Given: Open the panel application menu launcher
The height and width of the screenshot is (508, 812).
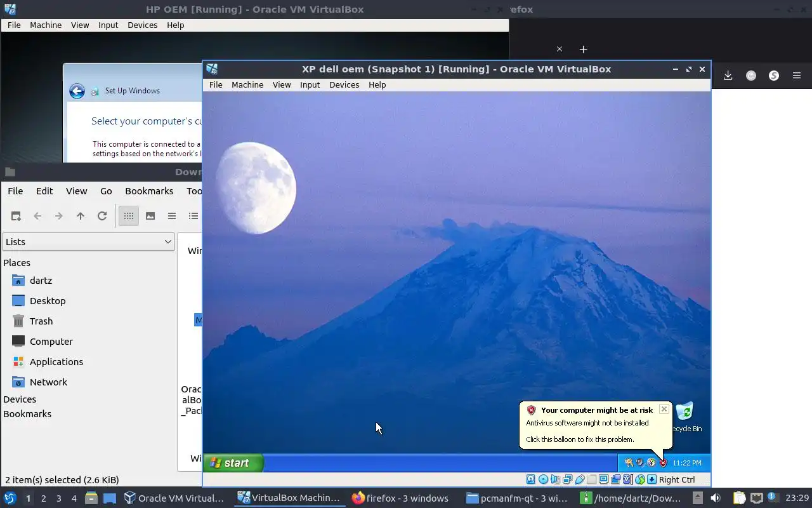Looking at the screenshot, I should (x=10, y=498).
